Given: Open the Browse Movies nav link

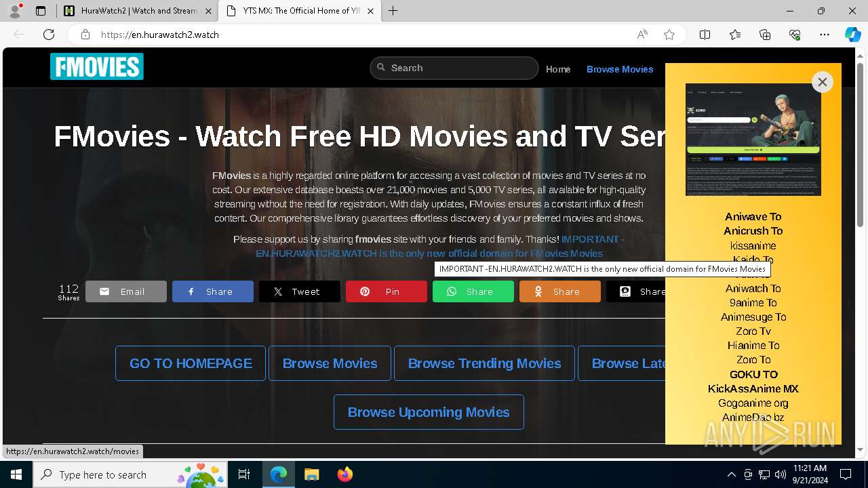Looking at the screenshot, I should tap(620, 69).
